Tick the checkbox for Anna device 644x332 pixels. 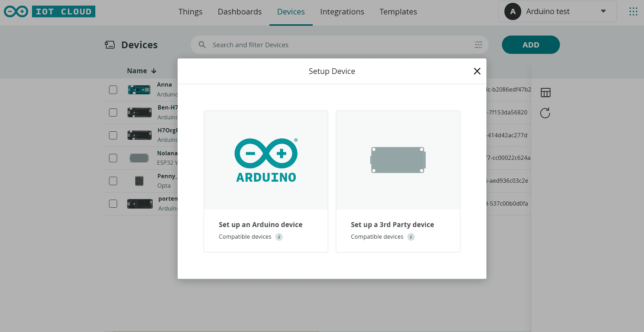point(113,90)
